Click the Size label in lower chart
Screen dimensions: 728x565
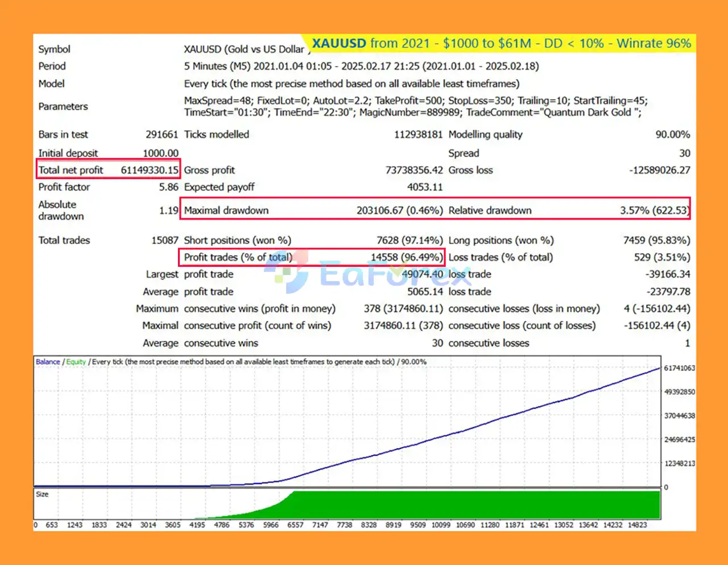(x=42, y=494)
